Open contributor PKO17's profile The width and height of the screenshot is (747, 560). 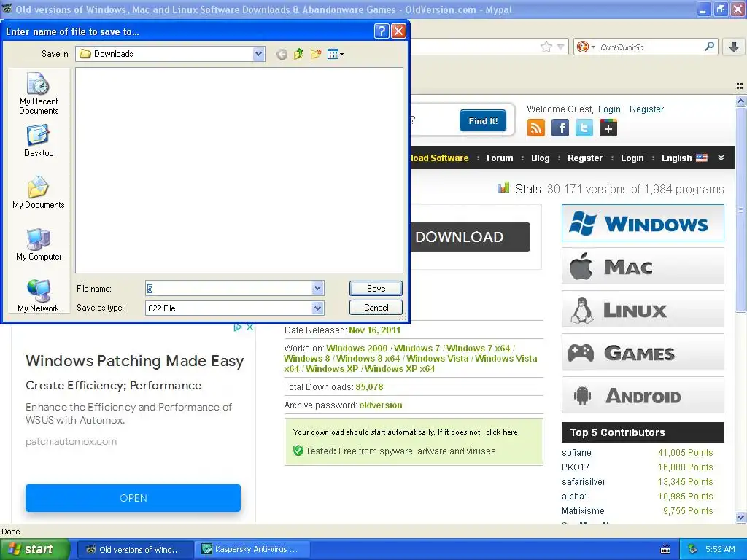576,467
